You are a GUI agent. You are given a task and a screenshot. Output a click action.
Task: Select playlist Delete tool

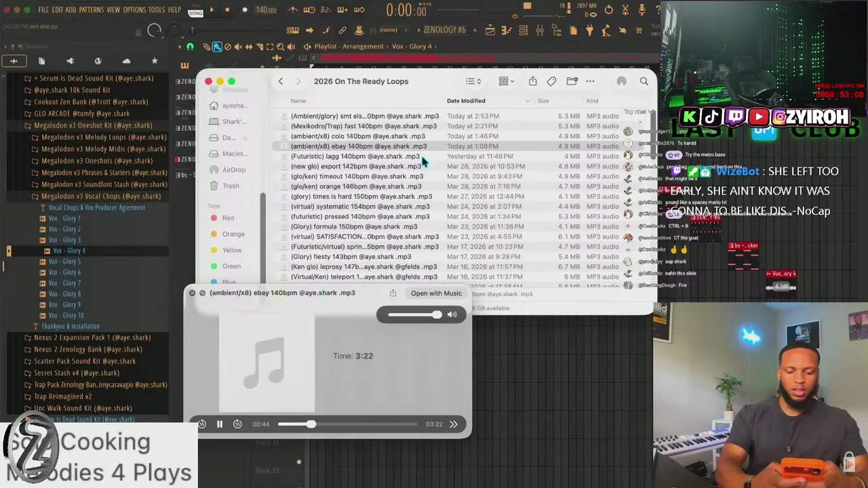228,47
